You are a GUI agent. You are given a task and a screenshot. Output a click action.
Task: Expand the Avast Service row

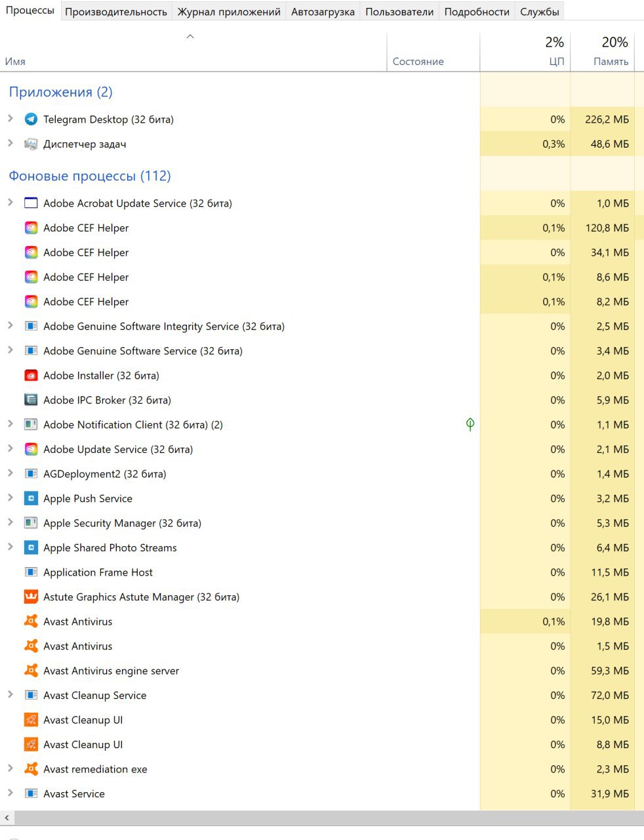point(10,793)
